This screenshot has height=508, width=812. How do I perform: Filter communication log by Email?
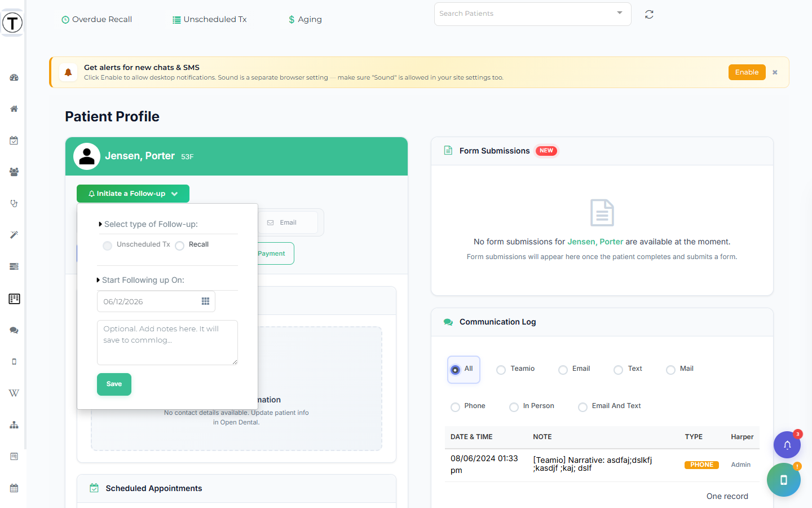[563, 370]
